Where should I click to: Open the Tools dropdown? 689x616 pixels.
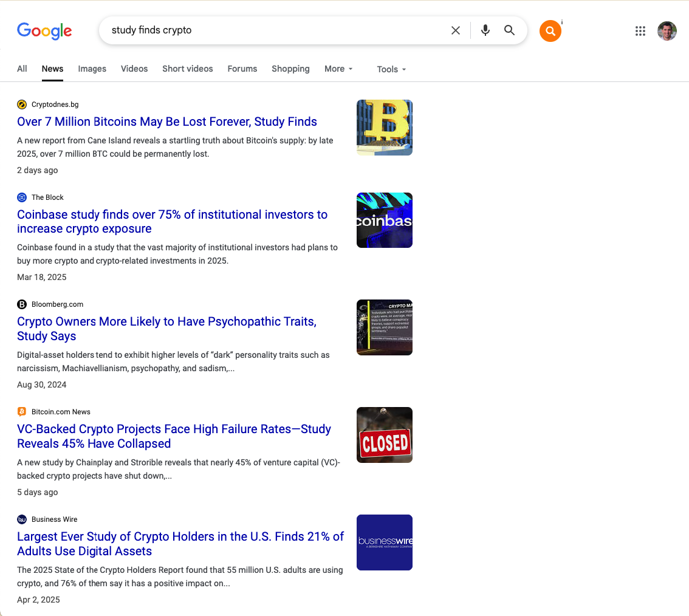click(x=391, y=69)
